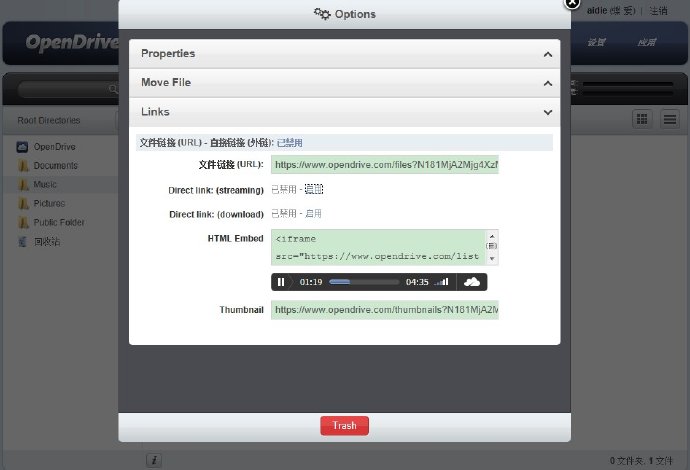Image resolution: width=690 pixels, height=470 pixels.
Task: Select the file URL link field
Action: pos(385,165)
